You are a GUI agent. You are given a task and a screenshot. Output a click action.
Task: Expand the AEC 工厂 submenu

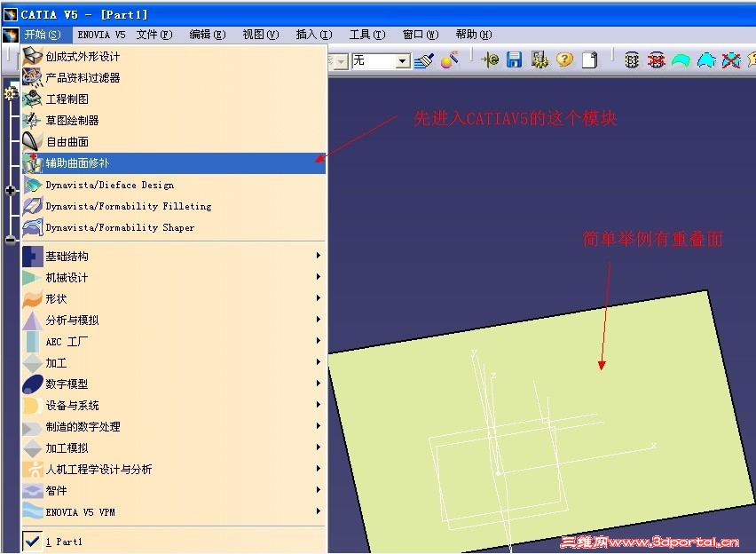174,342
